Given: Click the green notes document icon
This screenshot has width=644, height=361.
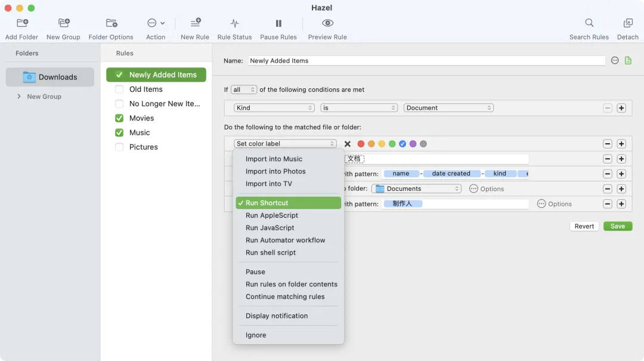Looking at the screenshot, I should coord(628,60).
